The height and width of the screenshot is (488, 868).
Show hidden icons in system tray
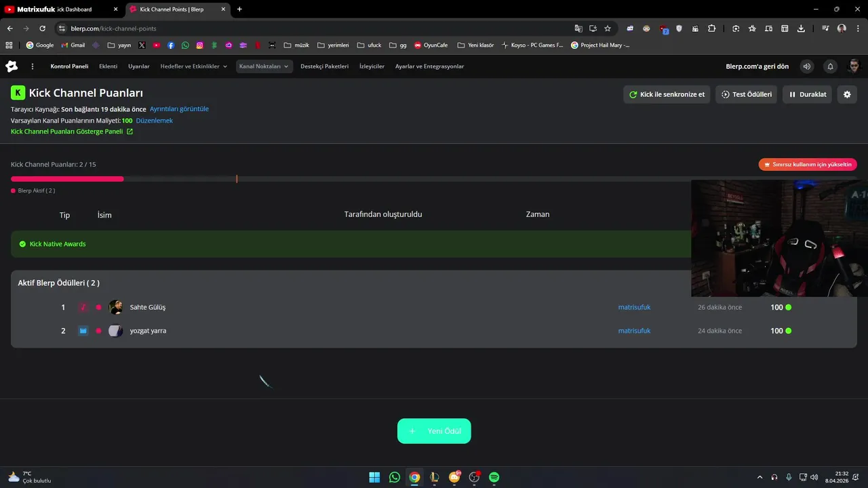759,477
